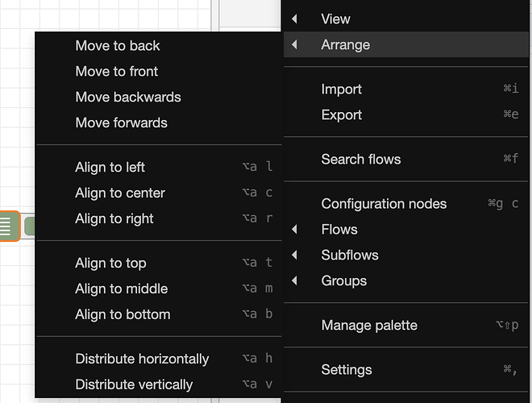Expand the View submenu arrow
Image resolution: width=532 pixels, height=403 pixels.
point(294,19)
